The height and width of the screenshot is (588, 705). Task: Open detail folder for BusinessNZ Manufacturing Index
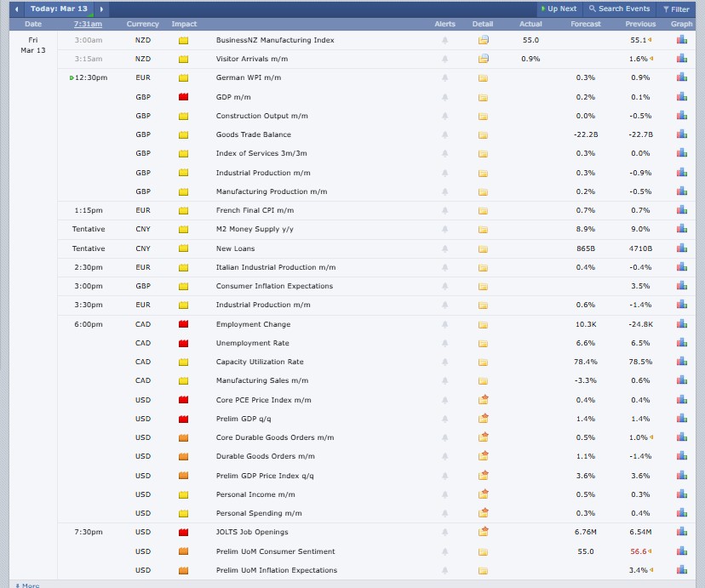(x=483, y=40)
